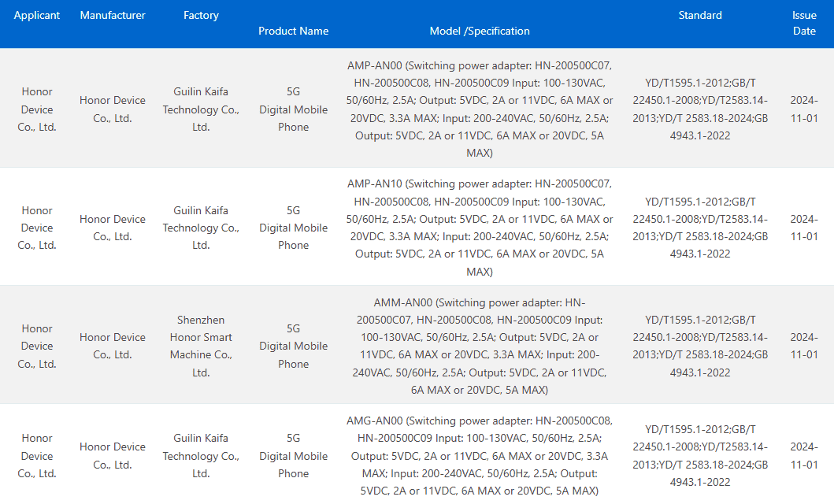Click the Manufacturer column header
This screenshot has height=504, width=834.
111,15
